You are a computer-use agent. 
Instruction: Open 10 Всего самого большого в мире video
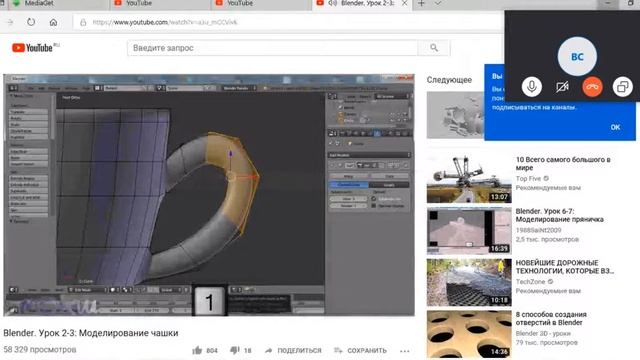[563, 163]
